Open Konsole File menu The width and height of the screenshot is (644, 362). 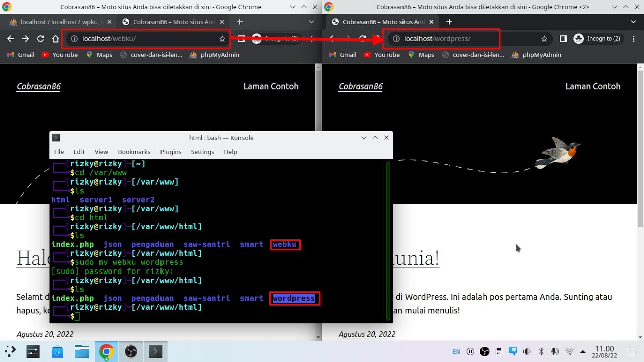(59, 152)
